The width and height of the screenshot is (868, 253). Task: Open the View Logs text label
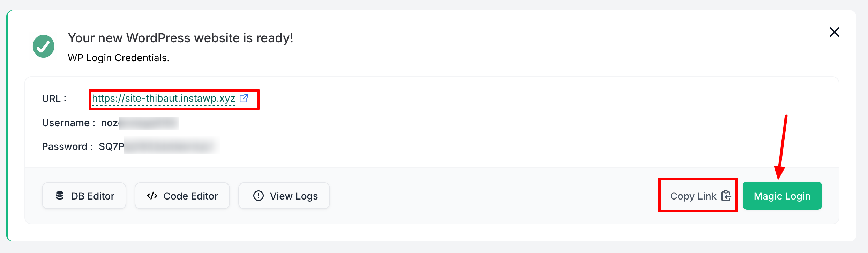pos(294,196)
